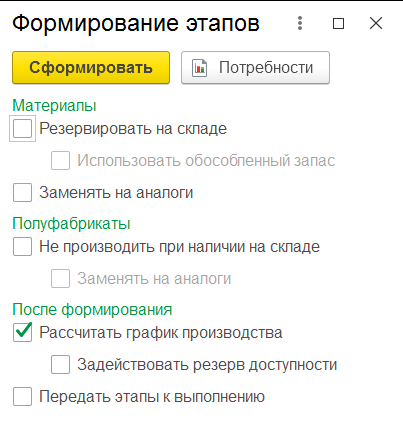The image size is (403, 421).
Task: Click the yellow Сформировать button
Action: 91,67
